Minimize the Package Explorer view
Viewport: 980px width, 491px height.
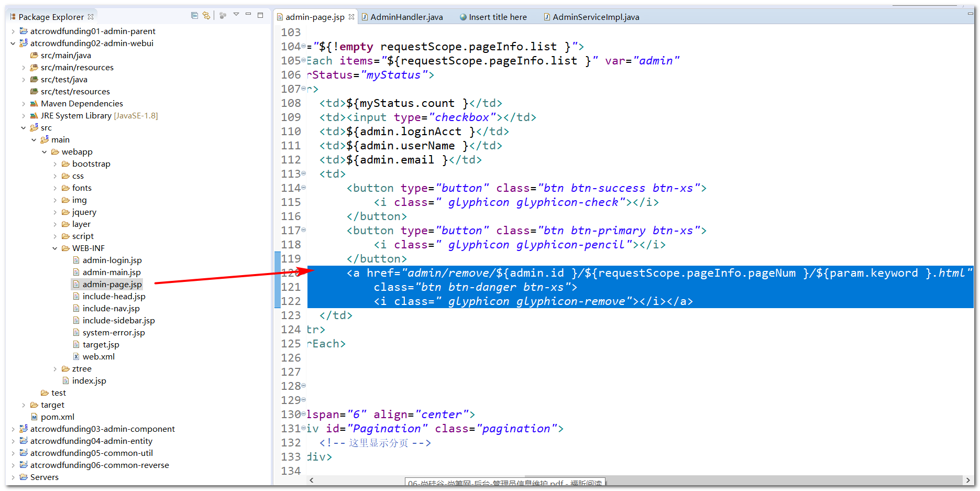tap(248, 14)
